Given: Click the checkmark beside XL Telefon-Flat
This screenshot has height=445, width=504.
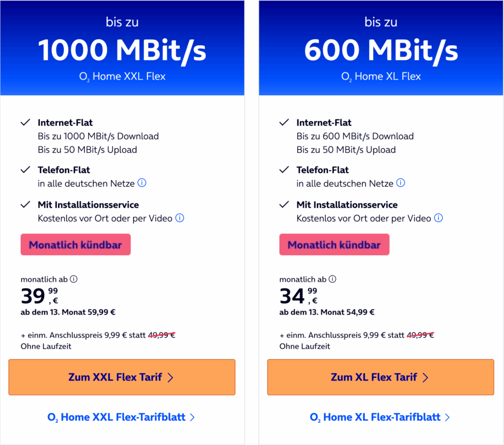Looking at the screenshot, I should [284, 169].
